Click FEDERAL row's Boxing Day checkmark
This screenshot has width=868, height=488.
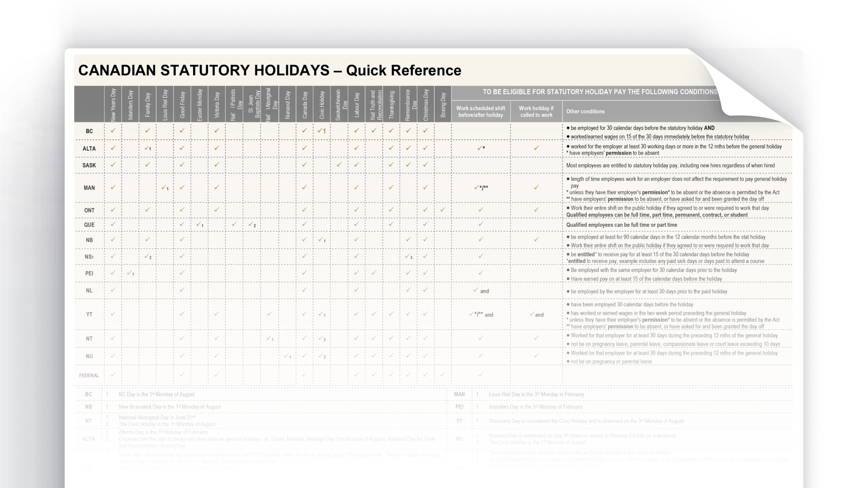point(443,375)
